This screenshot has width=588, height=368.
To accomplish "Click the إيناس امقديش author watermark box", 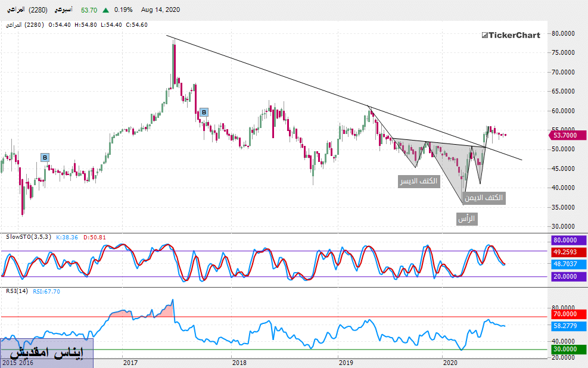I will (x=47, y=352).
